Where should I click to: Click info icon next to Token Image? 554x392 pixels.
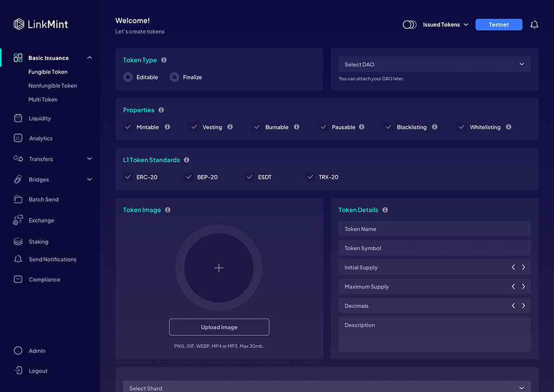click(x=168, y=210)
